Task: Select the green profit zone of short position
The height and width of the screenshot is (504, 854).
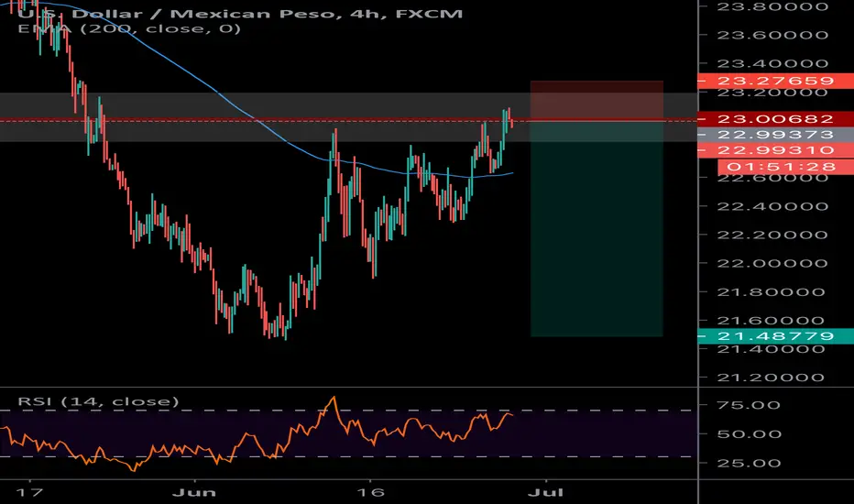Action: [x=597, y=229]
